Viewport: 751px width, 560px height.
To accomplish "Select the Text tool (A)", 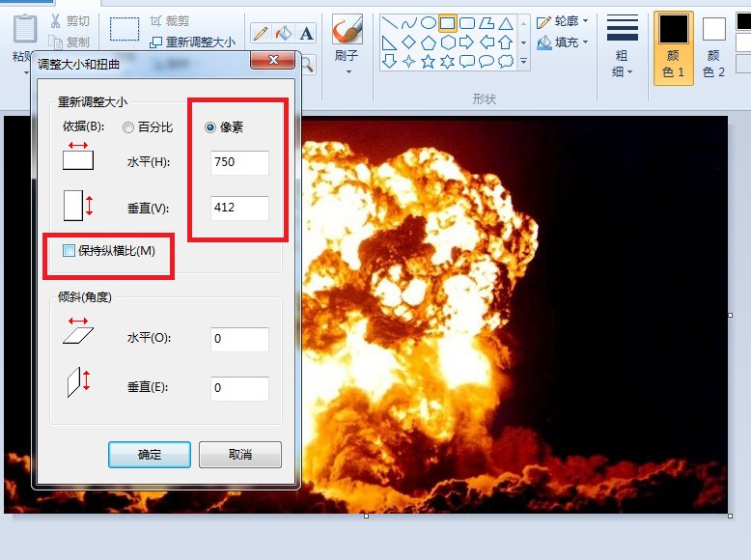I will pyautogui.click(x=307, y=33).
